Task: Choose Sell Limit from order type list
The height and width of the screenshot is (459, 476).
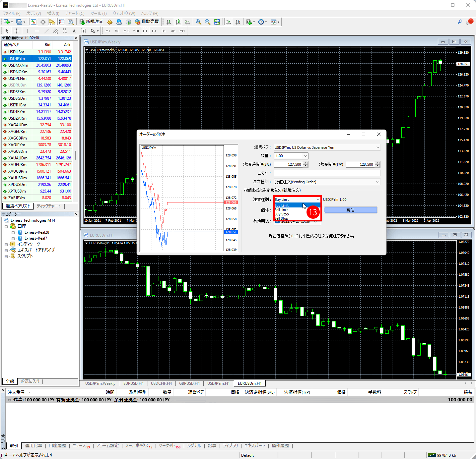Action: (x=281, y=210)
